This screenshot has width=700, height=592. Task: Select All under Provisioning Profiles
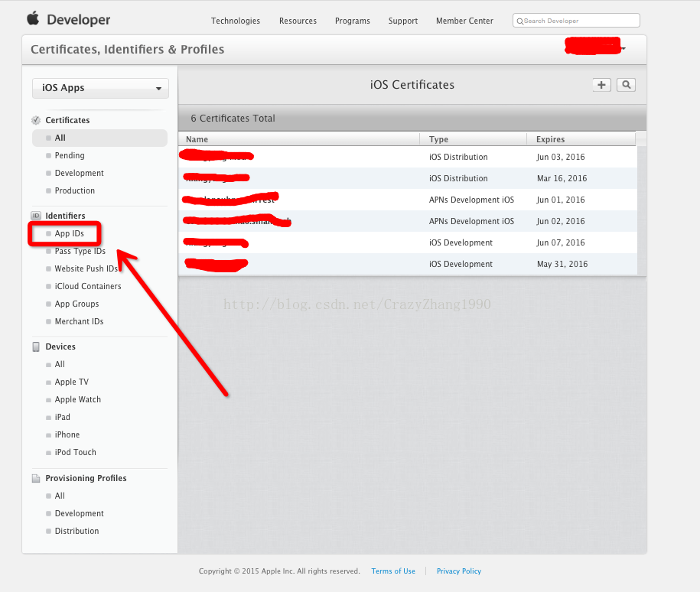click(x=60, y=496)
